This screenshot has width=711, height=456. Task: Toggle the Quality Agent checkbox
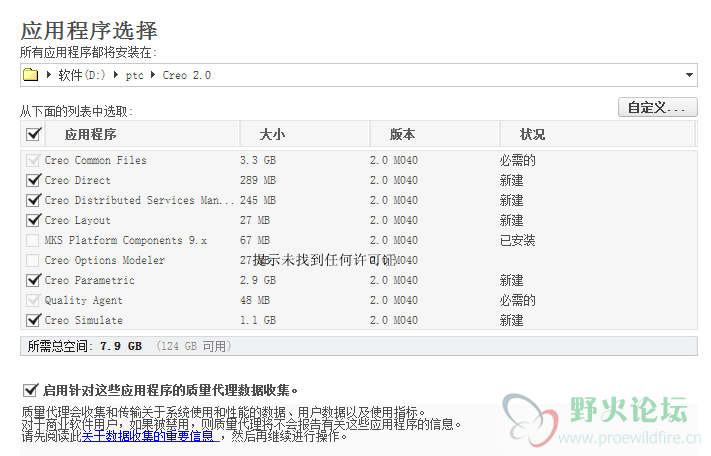click(33, 300)
